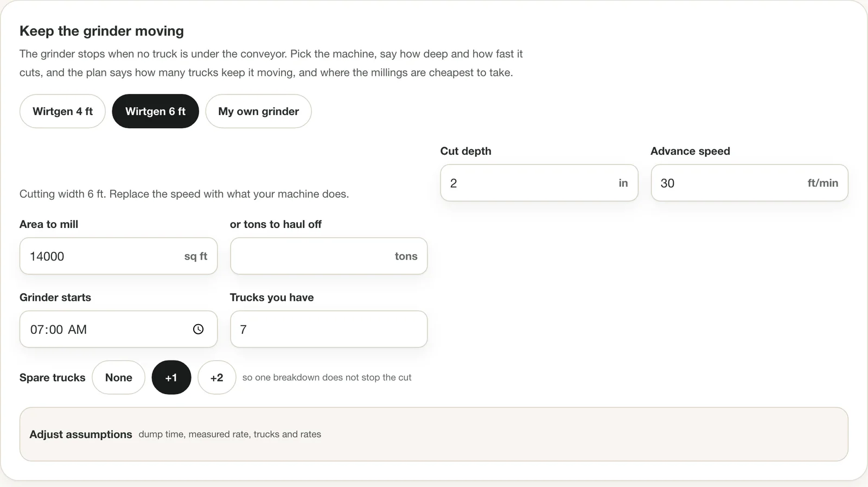Edit the Cut depth field
The height and width of the screenshot is (487, 868).
[x=539, y=183]
